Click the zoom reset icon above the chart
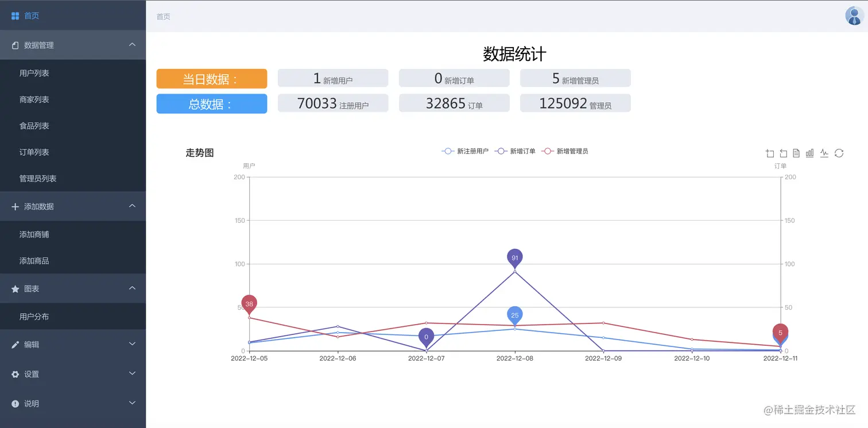This screenshot has width=868, height=428. tap(783, 153)
